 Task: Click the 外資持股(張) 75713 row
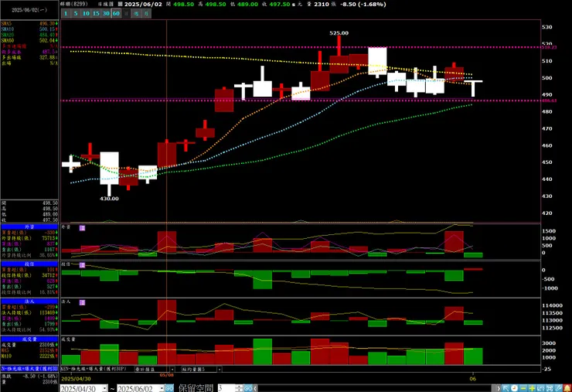coord(29,238)
